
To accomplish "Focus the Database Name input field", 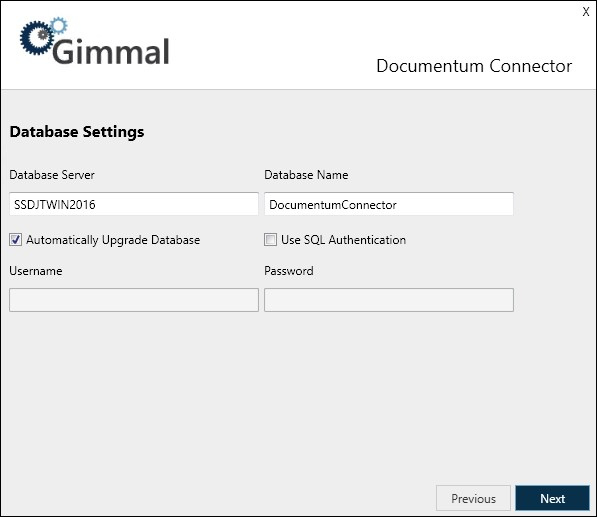I will click(x=389, y=204).
